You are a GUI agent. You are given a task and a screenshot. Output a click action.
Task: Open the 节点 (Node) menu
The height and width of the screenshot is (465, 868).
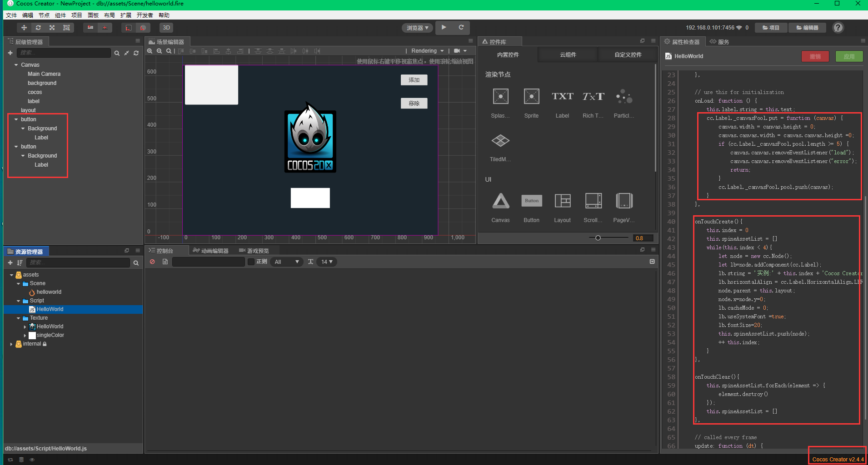[x=44, y=15]
